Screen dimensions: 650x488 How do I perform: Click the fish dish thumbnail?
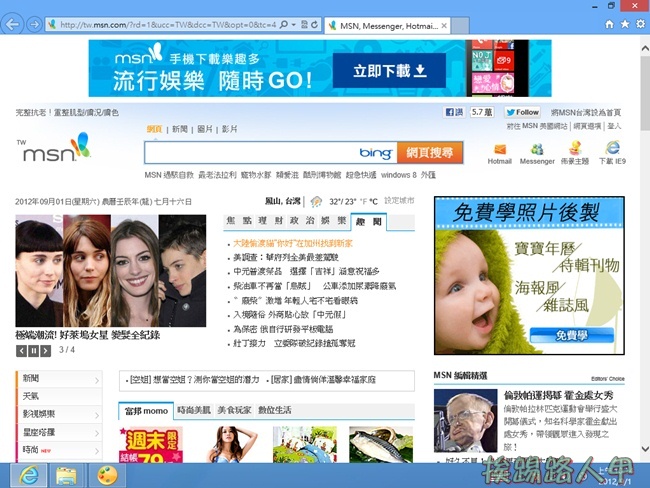(381, 444)
